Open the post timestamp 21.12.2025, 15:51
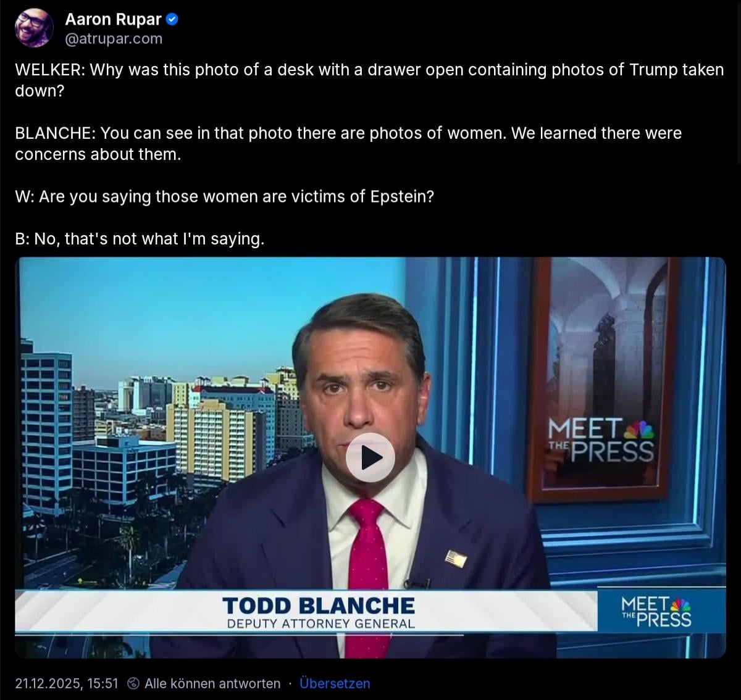741x700 pixels. (67, 683)
